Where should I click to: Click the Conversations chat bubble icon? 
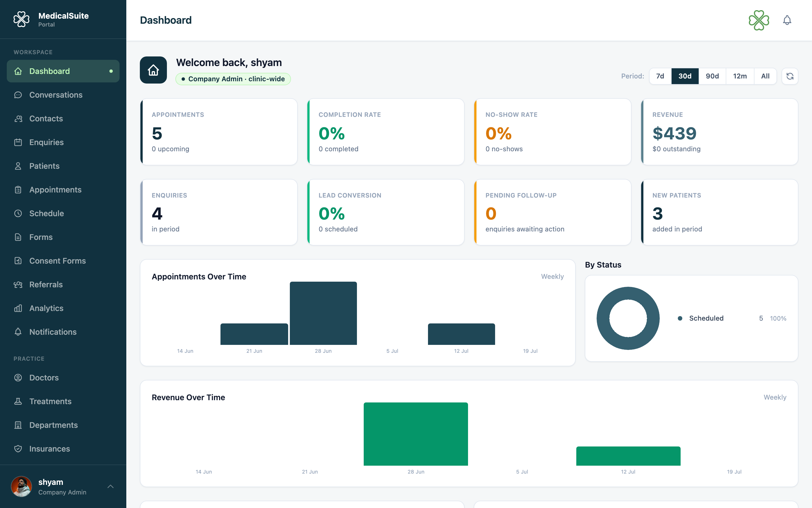click(x=18, y=95)
